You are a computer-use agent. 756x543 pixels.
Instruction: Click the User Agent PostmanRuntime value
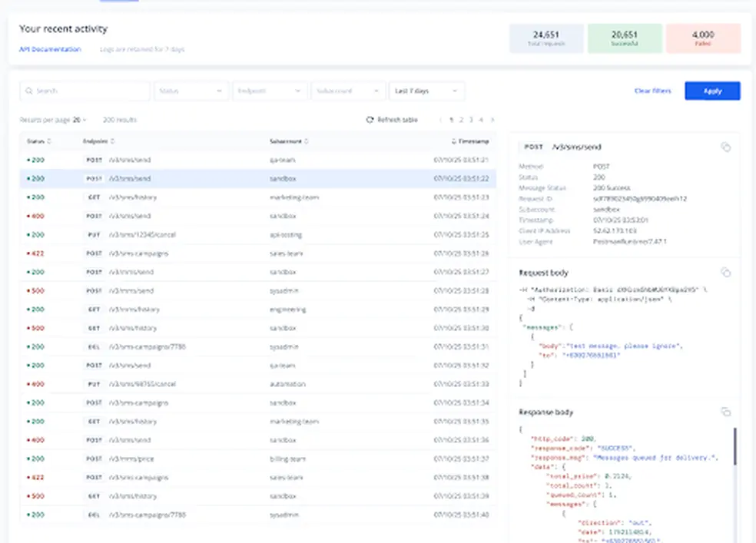[630, 241]
